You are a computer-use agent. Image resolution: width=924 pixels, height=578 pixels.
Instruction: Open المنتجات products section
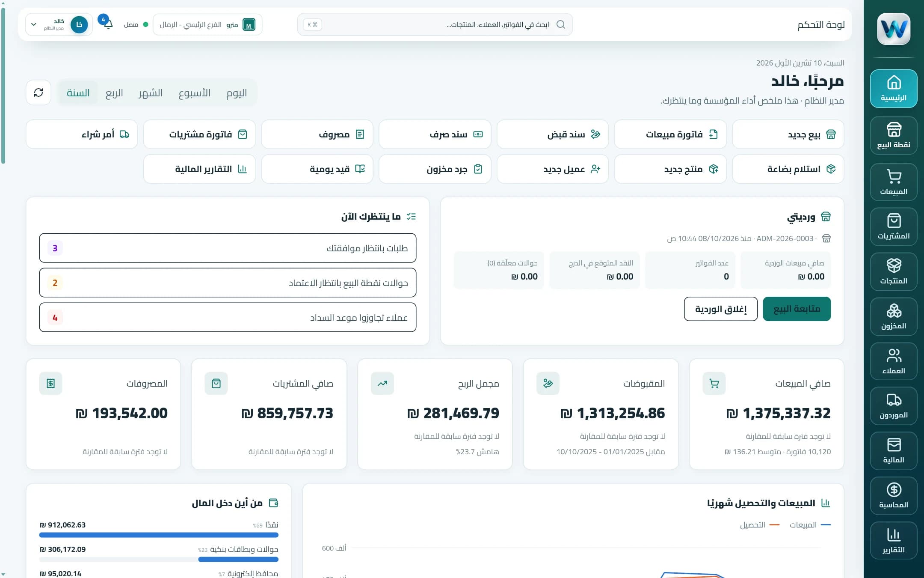[893, 271]
